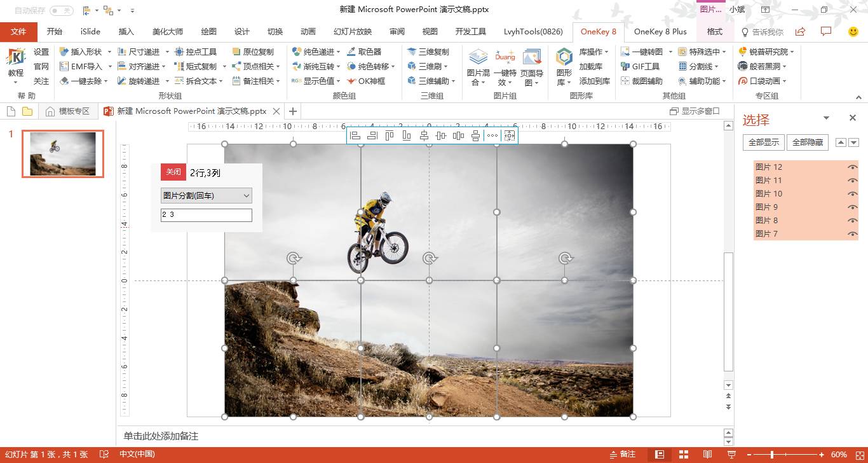Click the new blank document icon
Viewport: 868px width, 463px height.
(x=11, y=111)
